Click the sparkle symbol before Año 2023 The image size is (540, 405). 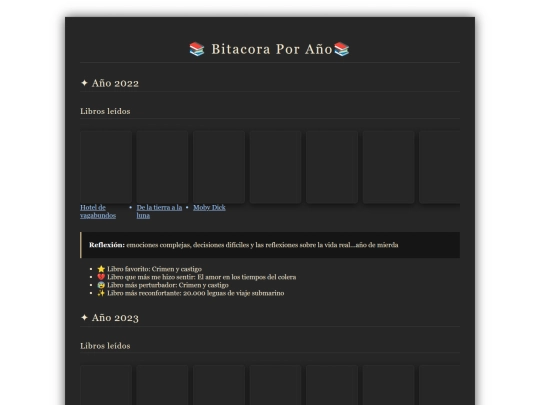point(84,318)
